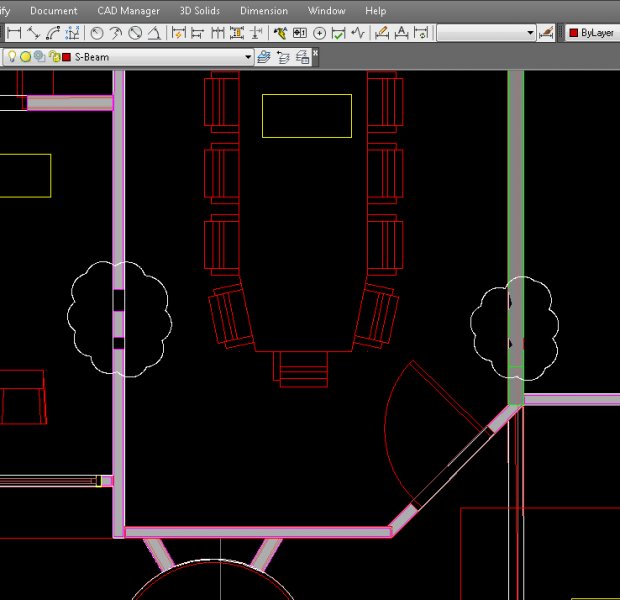Viewport: 620px width, 600px height.
Task: Select the Angular dimension tool
Action: pos(154,33)
